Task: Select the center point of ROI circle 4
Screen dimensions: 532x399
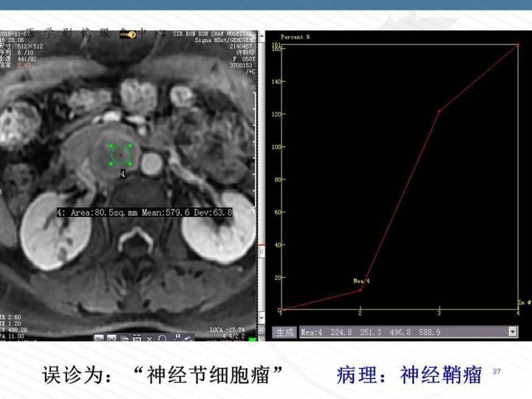Action: coord(120,154)
